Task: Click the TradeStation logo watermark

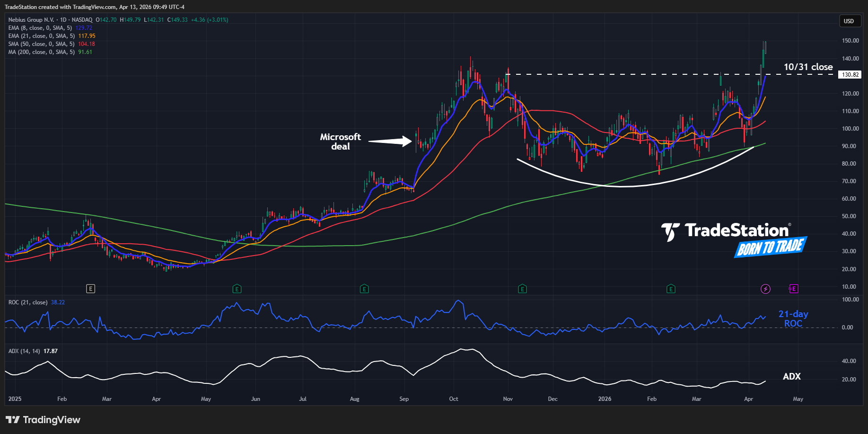Action: (x=734, y=239)
